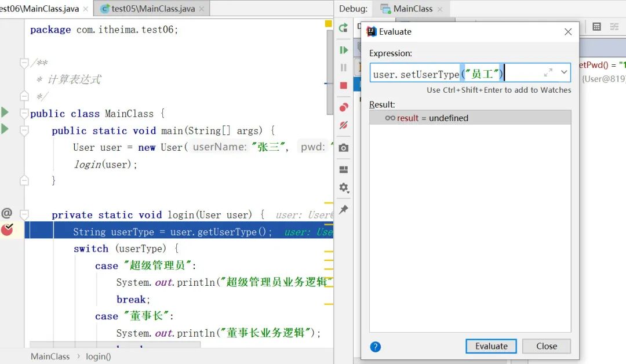Toggle the breakpoint on getUserType line

pos(7,230)
